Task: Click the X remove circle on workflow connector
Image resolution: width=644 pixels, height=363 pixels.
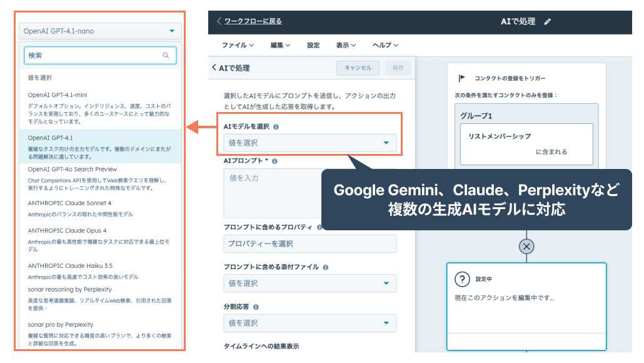Action: point(526,246)
